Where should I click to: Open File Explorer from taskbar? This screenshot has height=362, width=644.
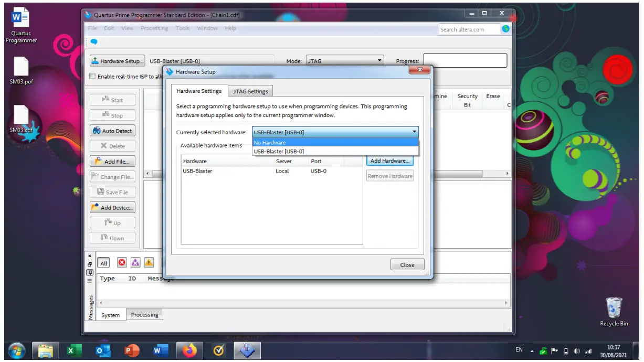point(46,351)
